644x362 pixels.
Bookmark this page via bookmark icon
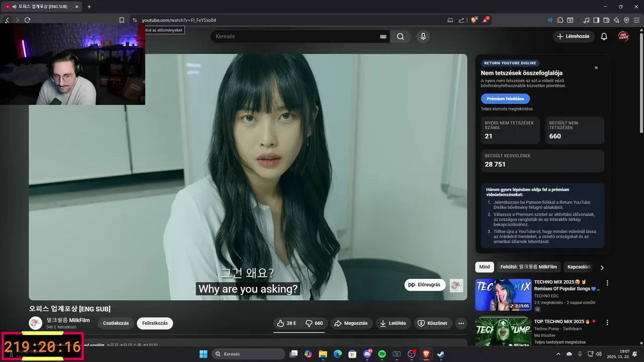[121, 20]
